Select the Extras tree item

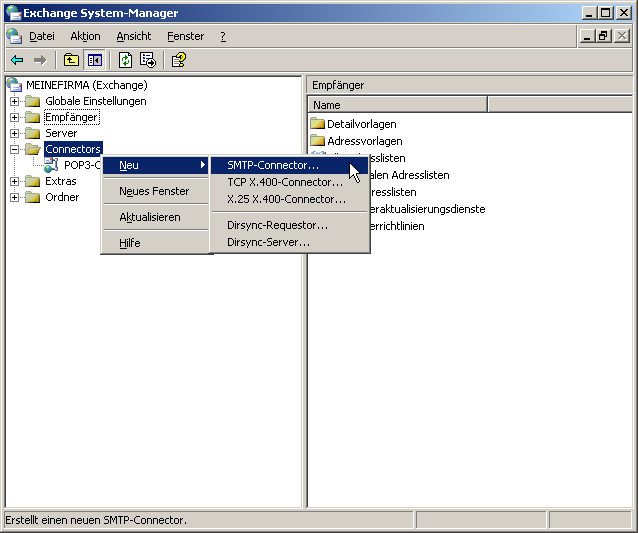click(x=61, y=181)
